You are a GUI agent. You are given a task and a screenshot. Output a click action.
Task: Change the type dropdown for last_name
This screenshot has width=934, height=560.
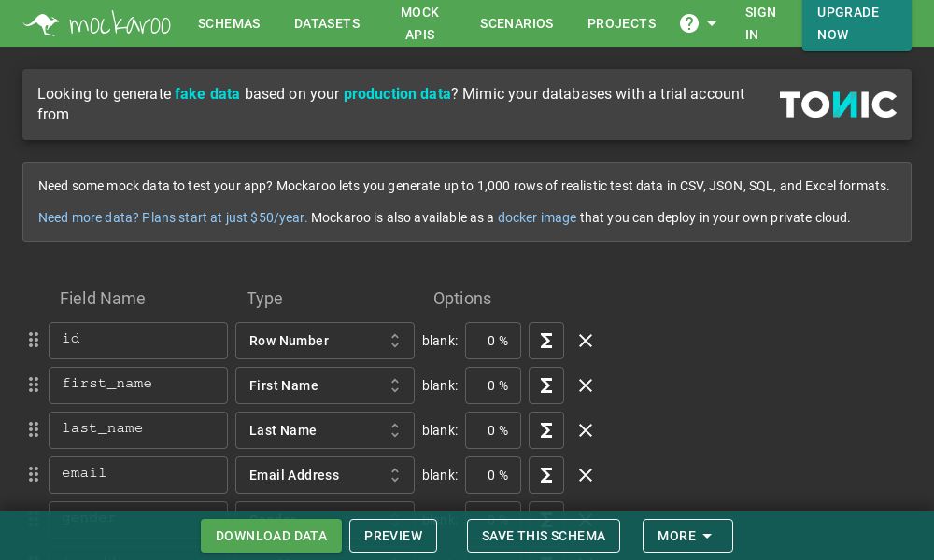(x=325, y=430)
